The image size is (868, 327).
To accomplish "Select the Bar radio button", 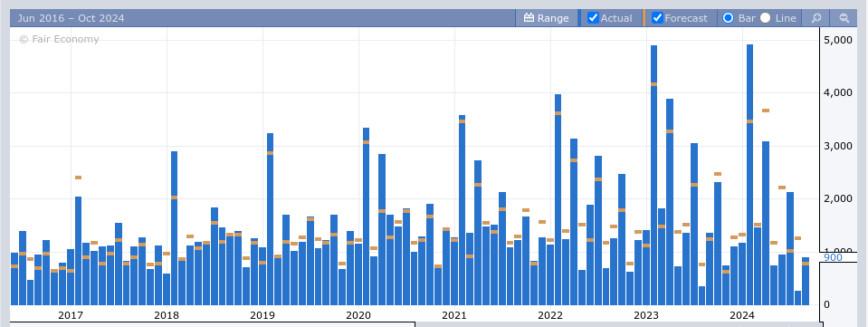I will [x=729, y=18].
